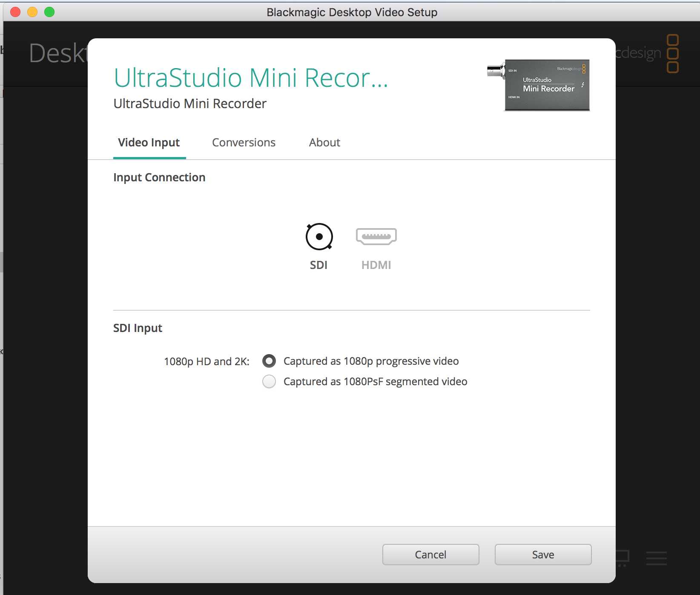700x595 pixels.
Task: Open the Conversions tab
Action: click(244, 143)
